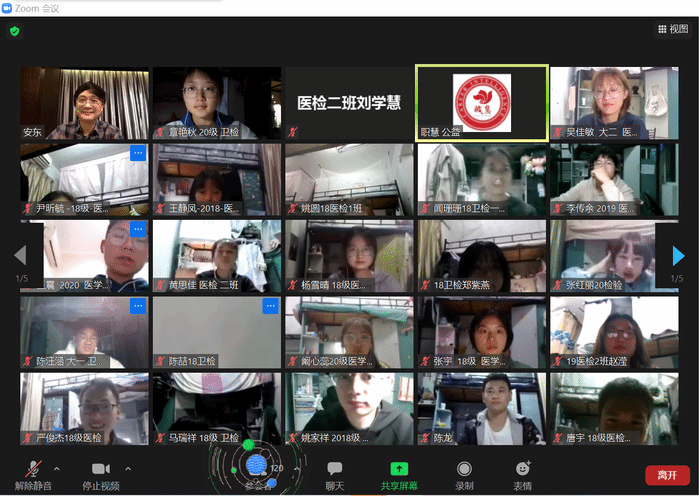
Task: Open the 表情 reactions menu
Action: pyautogui.click(x=522, y=474)
